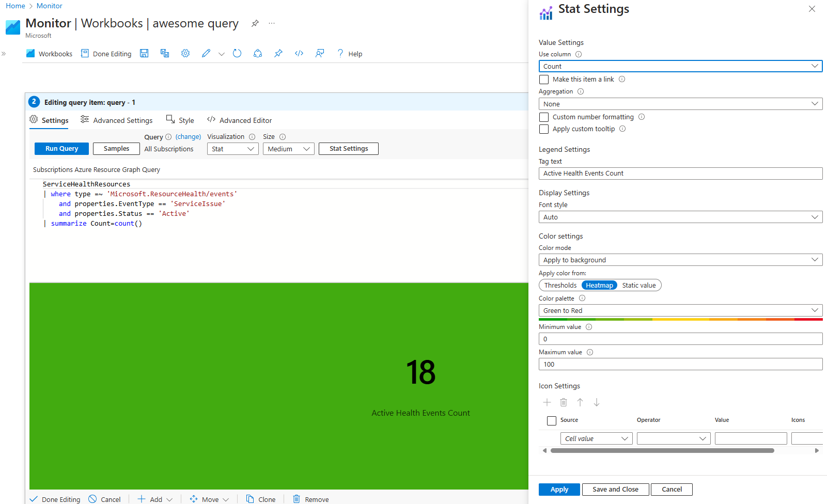This screenshot has width=827, height=504.
Task: Delete icon setting using trash icon
Action: [564, 402]
